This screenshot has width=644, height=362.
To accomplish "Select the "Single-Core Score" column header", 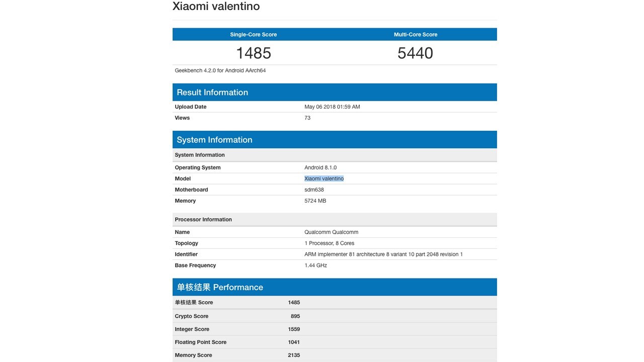I will coord(254,35).
